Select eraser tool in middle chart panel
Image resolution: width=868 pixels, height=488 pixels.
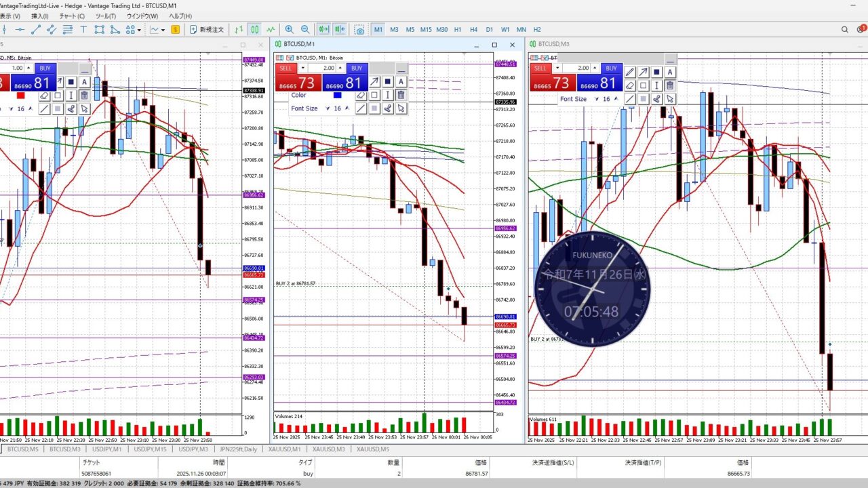(x=361, y=95)
